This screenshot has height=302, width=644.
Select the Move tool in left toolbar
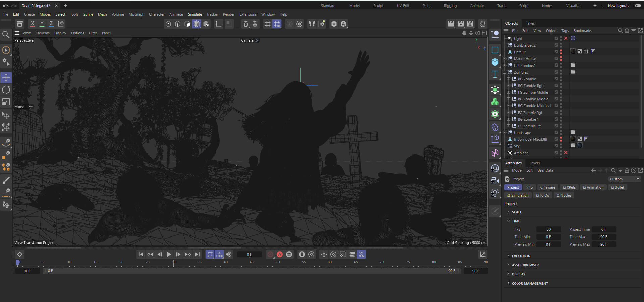click(x=6, y=78)
